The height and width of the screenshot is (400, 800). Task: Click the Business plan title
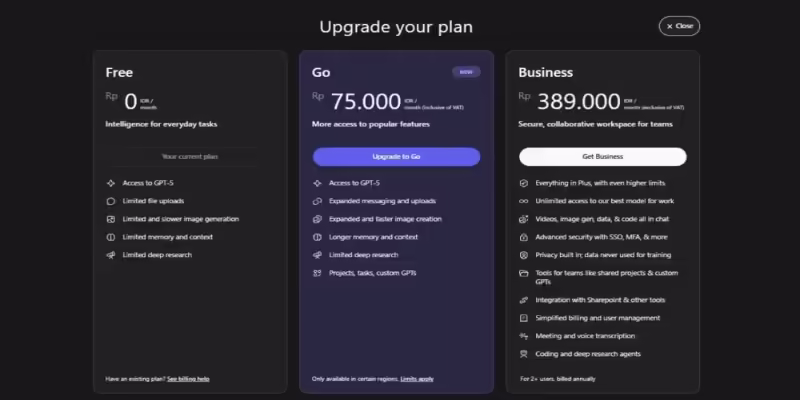545,73
